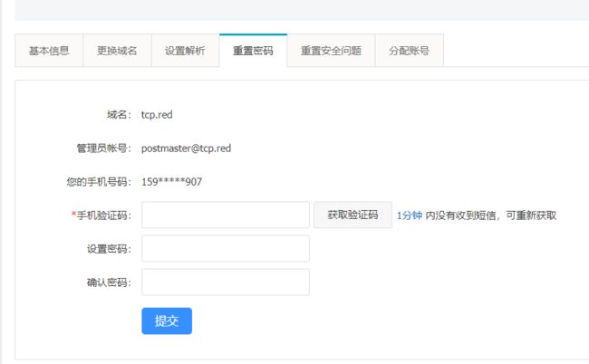This screenshot has height=364, width=589.
Task: Click the domain value tcp.red
Action: [157, 114]
